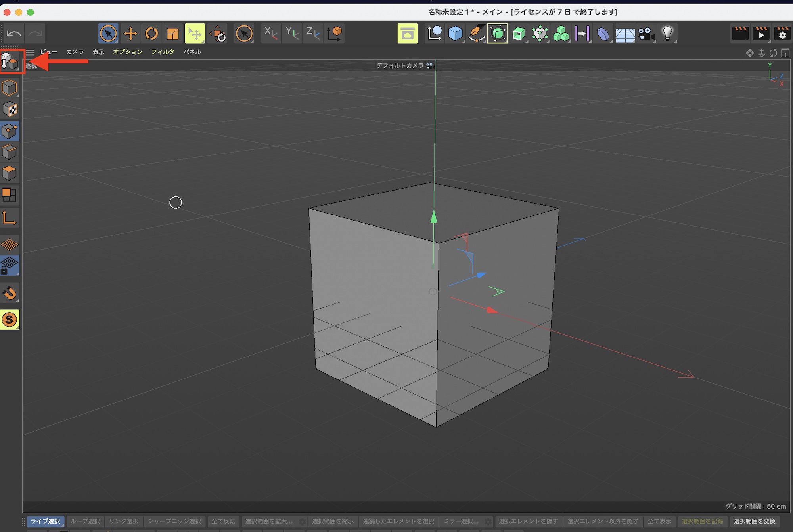Click ループ選択 button
The image size is (793, 532).
pos(85,521)
